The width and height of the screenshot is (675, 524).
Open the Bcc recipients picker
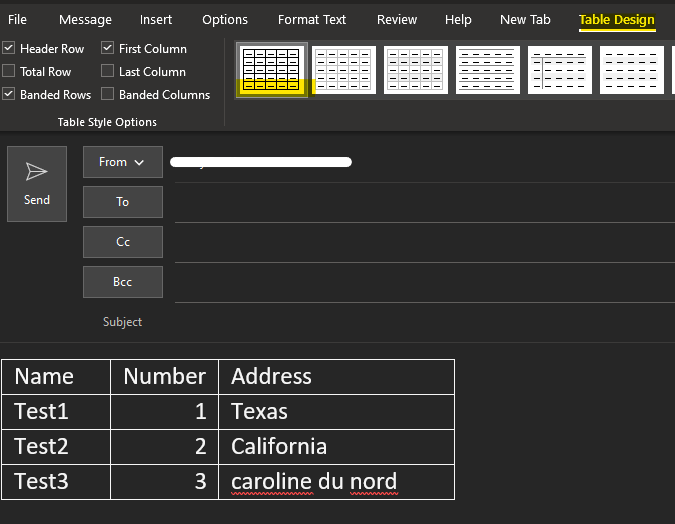[x=123, y=282]
